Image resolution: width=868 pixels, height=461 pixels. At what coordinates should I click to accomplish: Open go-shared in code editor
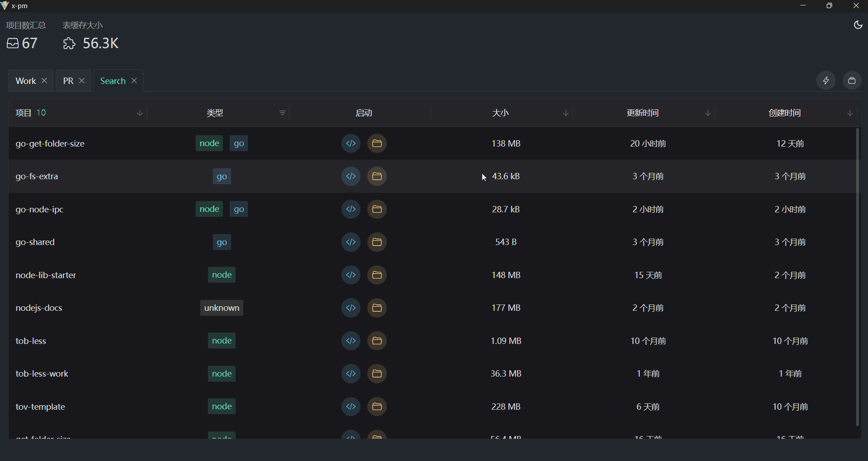click(x=351, y=242)
